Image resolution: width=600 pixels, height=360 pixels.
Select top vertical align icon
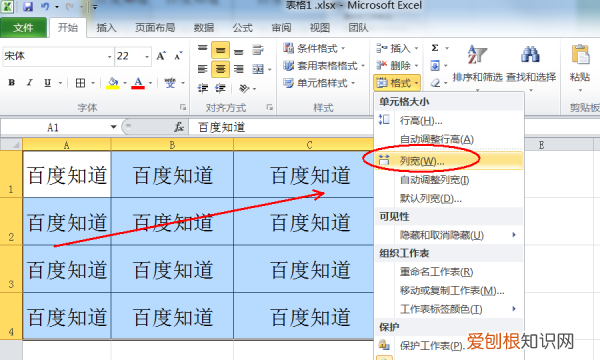coord(202,49)
